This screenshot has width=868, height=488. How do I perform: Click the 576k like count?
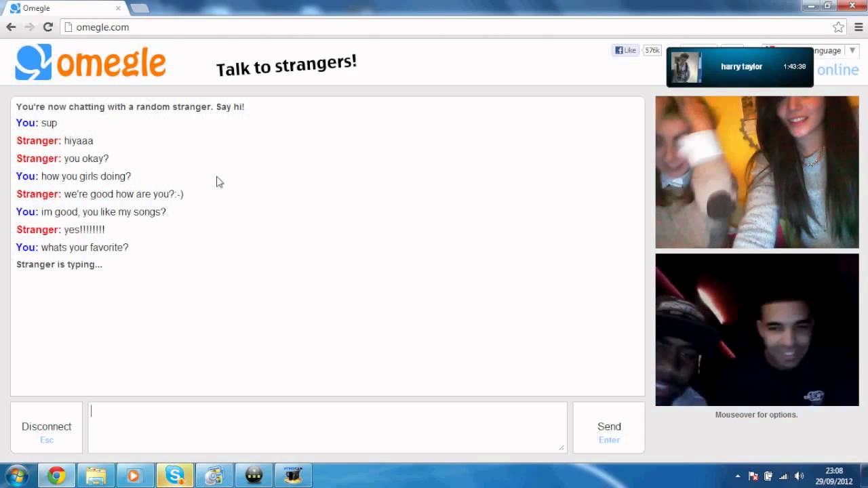652,50
